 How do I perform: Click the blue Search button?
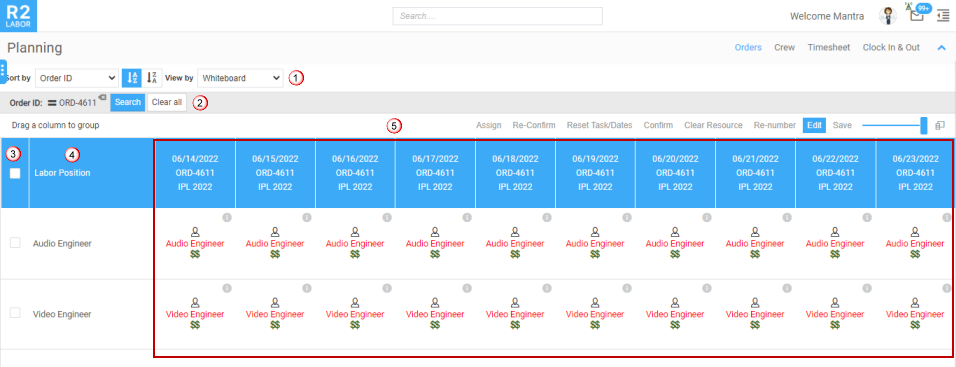pos(127,102)
